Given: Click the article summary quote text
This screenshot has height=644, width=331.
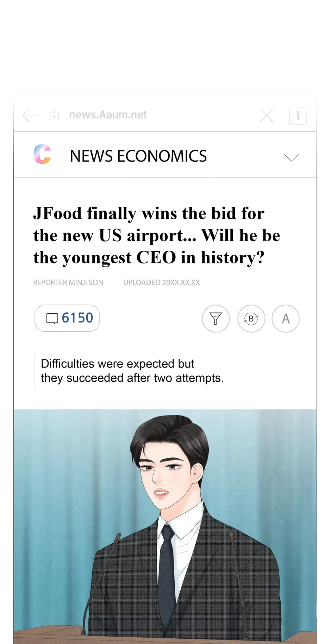Looking at the screenshot, I should [132, 371].
